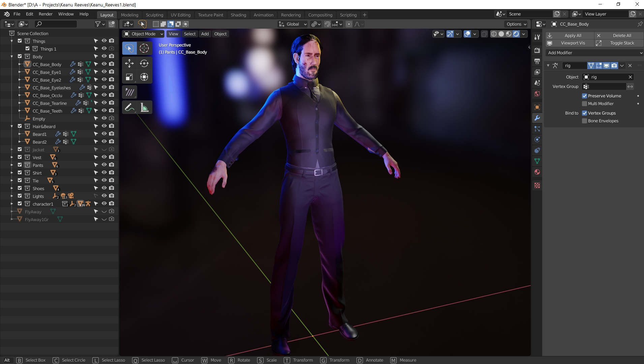Image resolution: width=644 pixels, height=364 pixels.
Task: Open the Texture properties tab
Action: tap(537, 185)
